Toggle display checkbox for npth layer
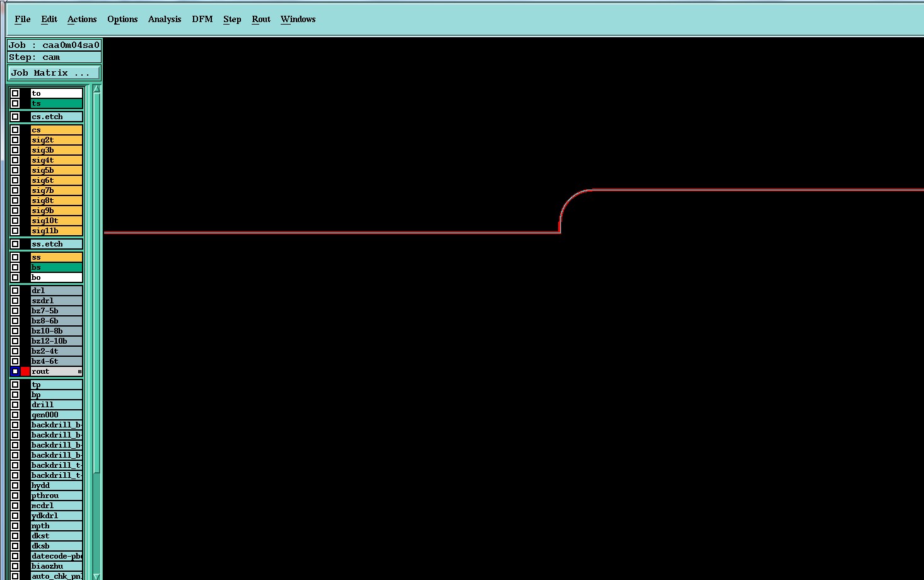This screenshot has height=580, width=924. [x=15, y=526]
